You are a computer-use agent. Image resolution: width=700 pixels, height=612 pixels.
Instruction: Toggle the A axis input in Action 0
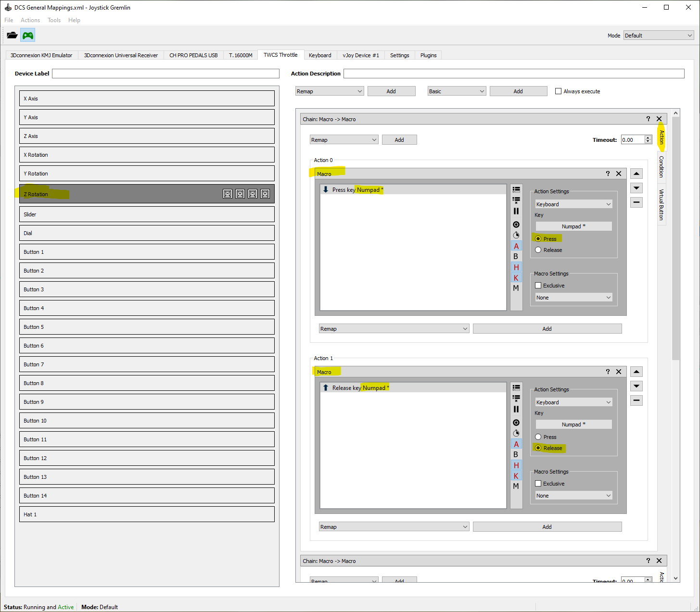point(516,246)
